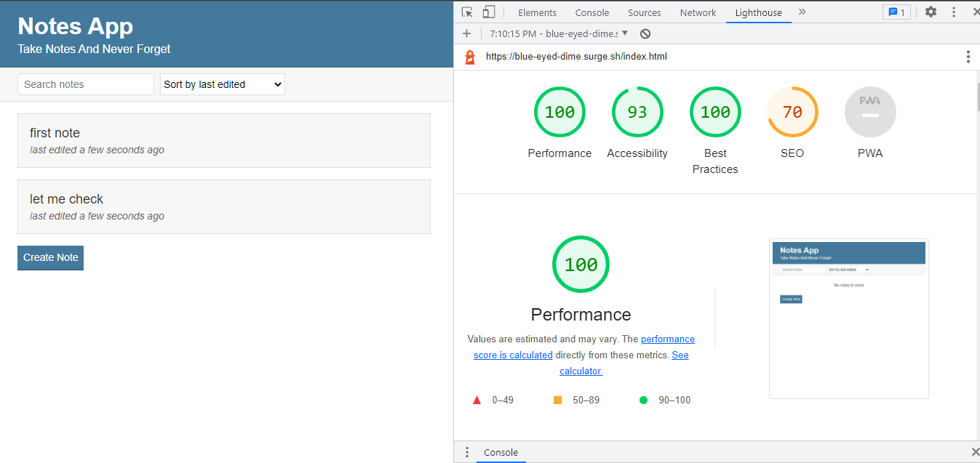Open Lighthouse report tools three-dot menu

click(x=968, y=57)
